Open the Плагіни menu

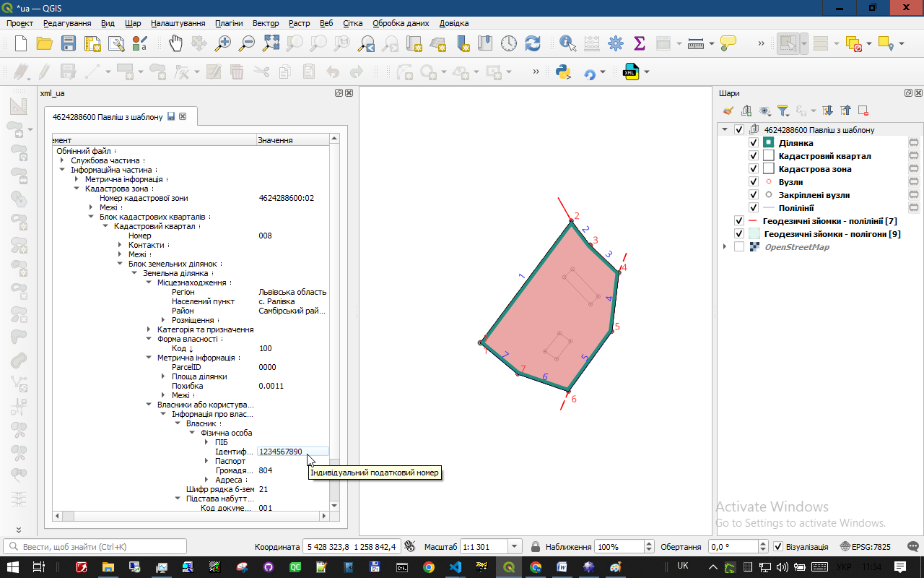[229, 23]
